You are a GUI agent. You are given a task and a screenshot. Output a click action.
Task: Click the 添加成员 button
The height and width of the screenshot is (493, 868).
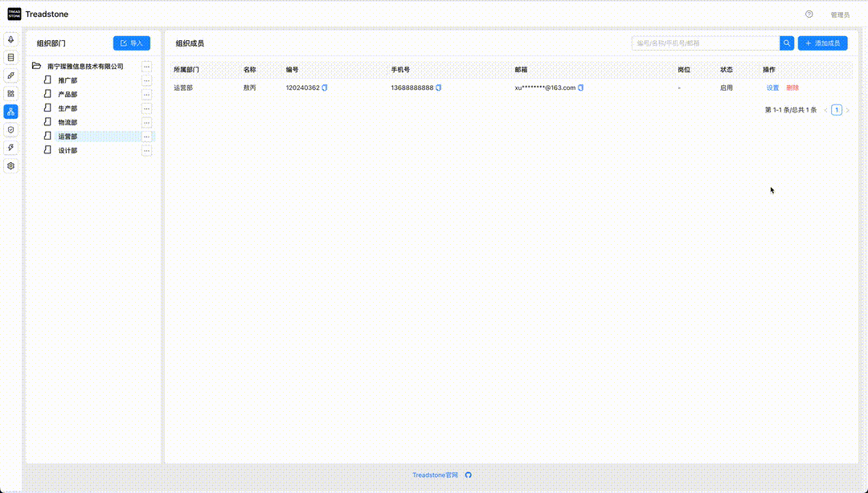(823, 43)
